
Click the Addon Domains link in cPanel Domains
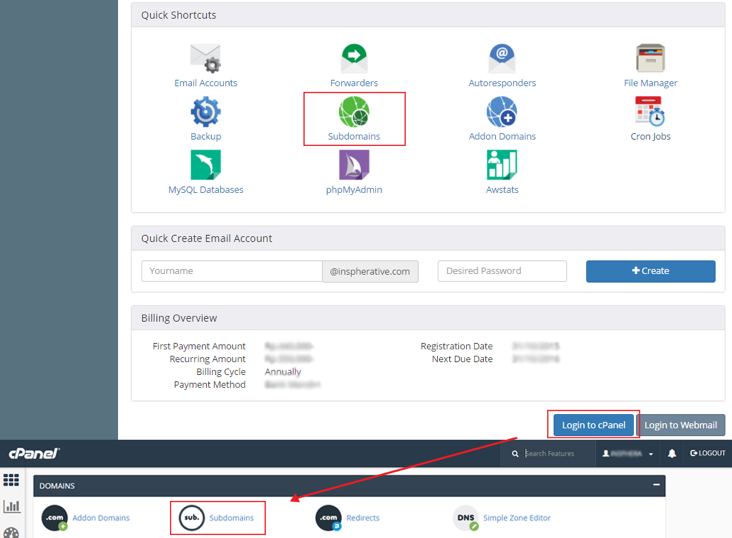[x=101, y=518]
